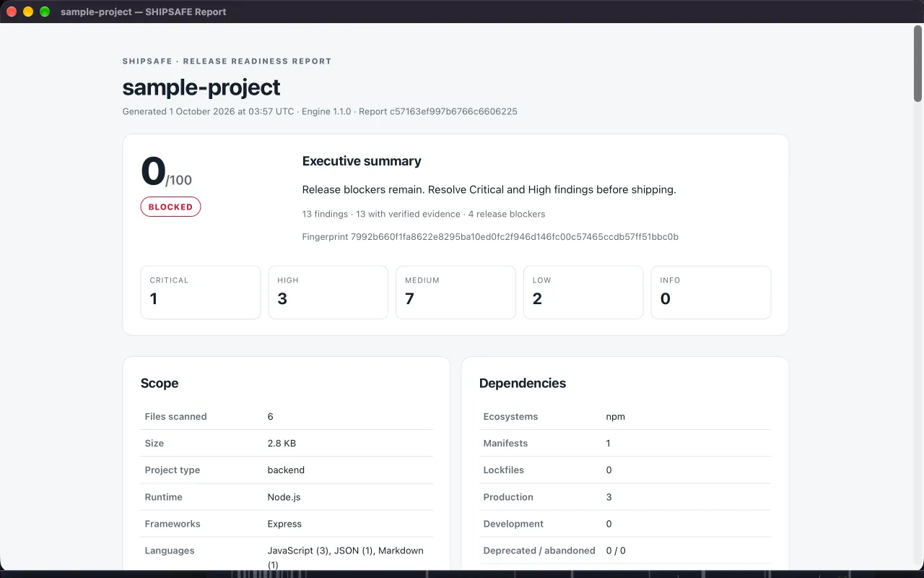Select the "Project type" row label
This screenshot has height=578, width=924.
(173, 470)
